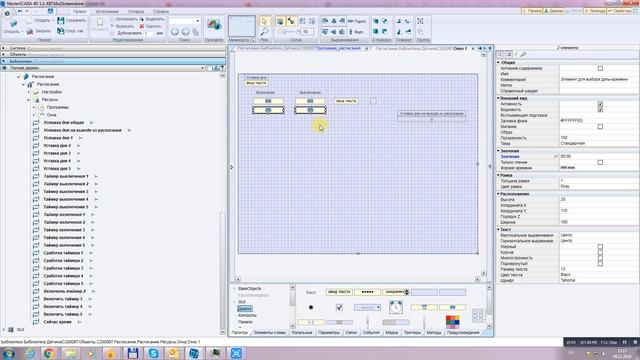
Task: Toggle Курсив italic checkbox
Action: (600, 252)
